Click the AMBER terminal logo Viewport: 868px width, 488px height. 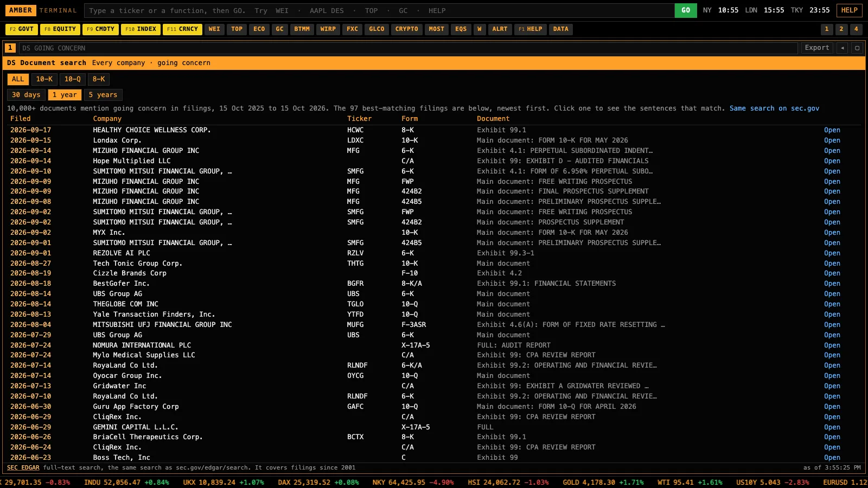21,10
